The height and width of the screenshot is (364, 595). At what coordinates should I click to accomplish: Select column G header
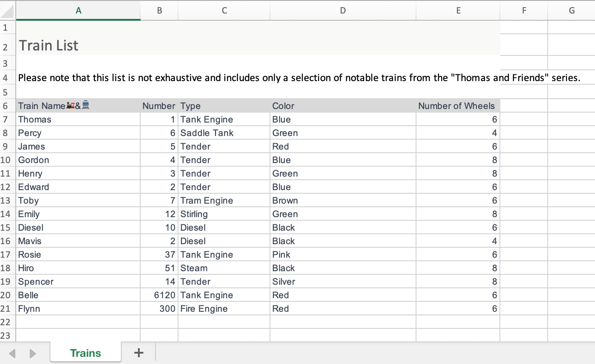click(x=571, y=10)
